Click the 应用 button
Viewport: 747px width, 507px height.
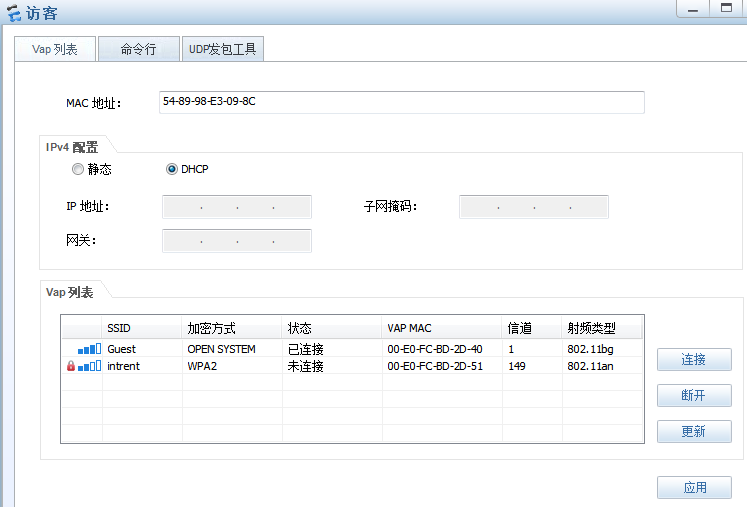[694, 487]
